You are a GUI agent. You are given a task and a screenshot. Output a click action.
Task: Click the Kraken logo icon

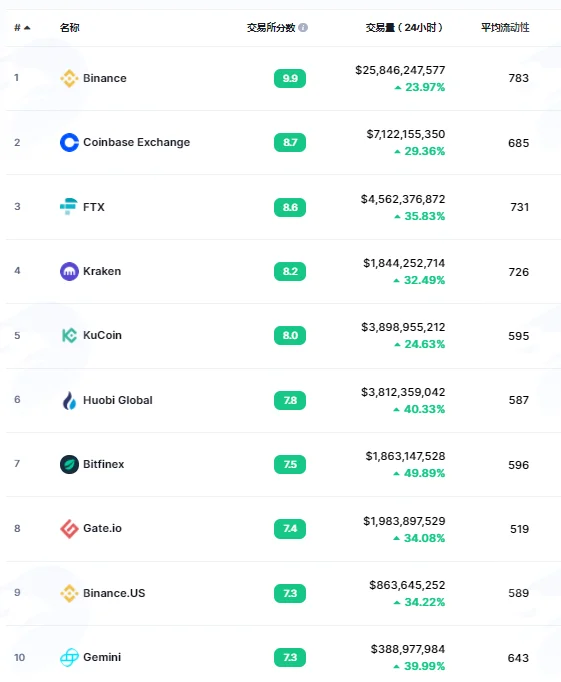point(69,271)
